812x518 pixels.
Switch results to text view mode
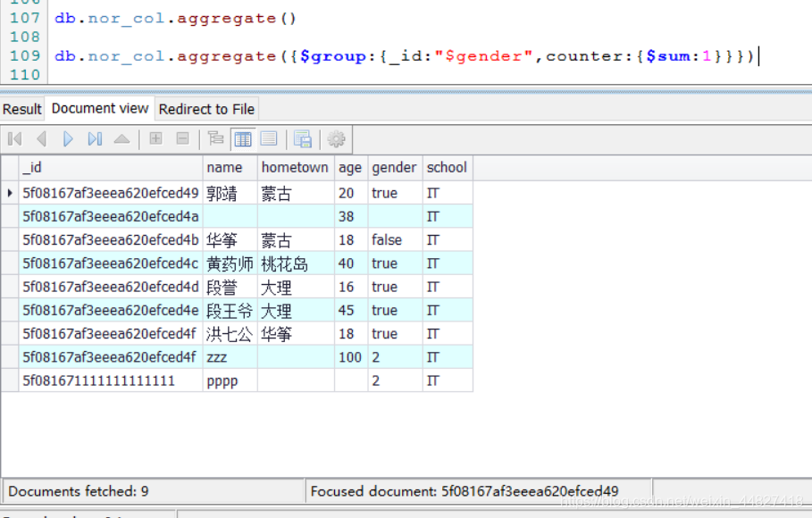[x=269, y=138]
